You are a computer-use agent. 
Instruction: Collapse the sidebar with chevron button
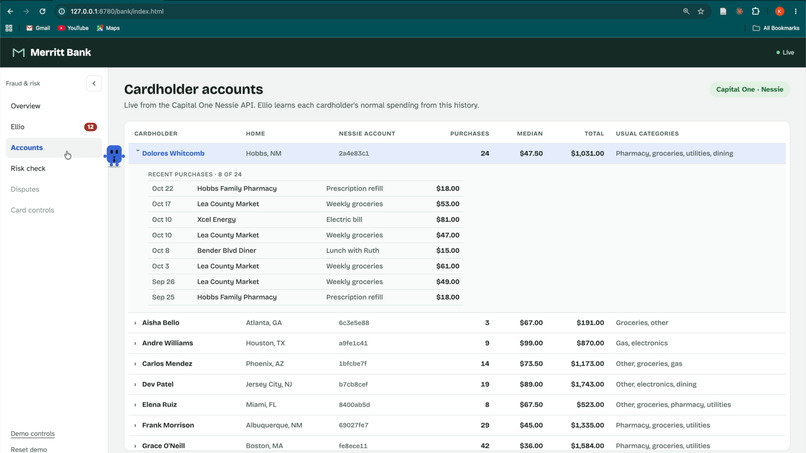(94, 83)
